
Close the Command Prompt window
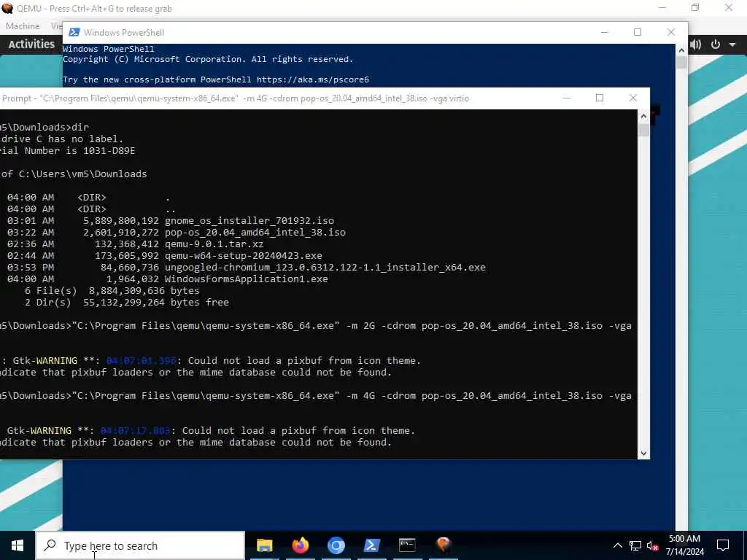(x=633, y=98)
